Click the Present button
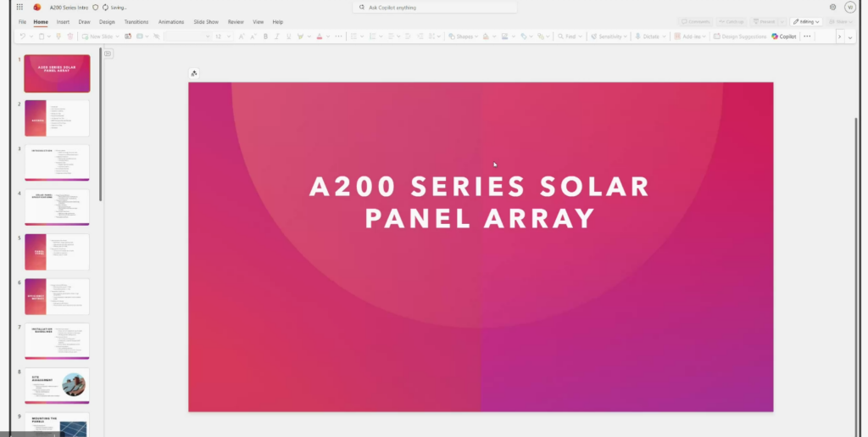 pyautogui.click(x=764, y=21)
